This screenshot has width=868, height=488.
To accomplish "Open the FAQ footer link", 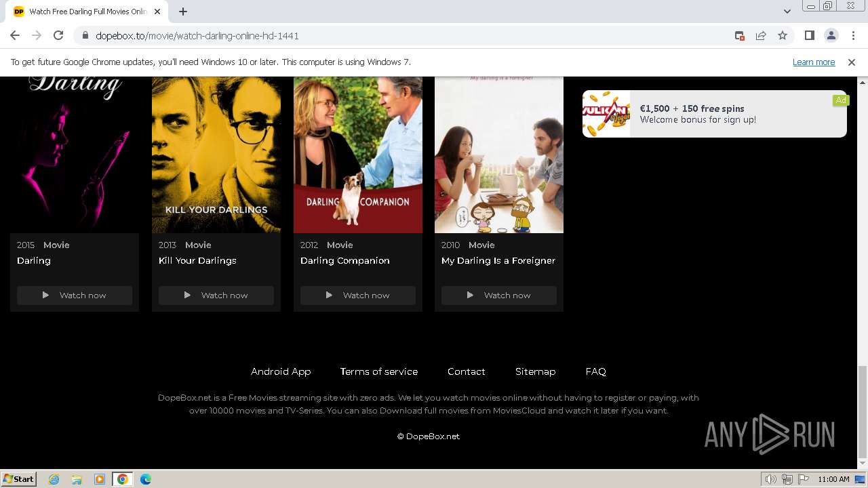I will point(596,371).
